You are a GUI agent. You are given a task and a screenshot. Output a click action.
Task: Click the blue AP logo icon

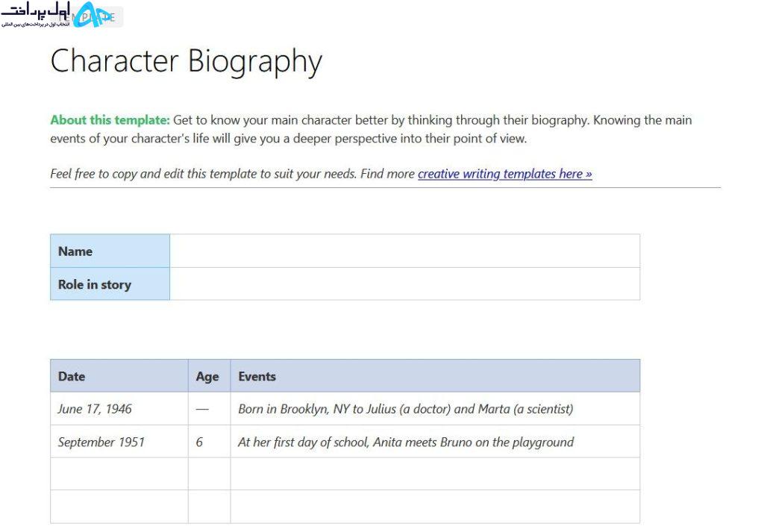point(93,14)
